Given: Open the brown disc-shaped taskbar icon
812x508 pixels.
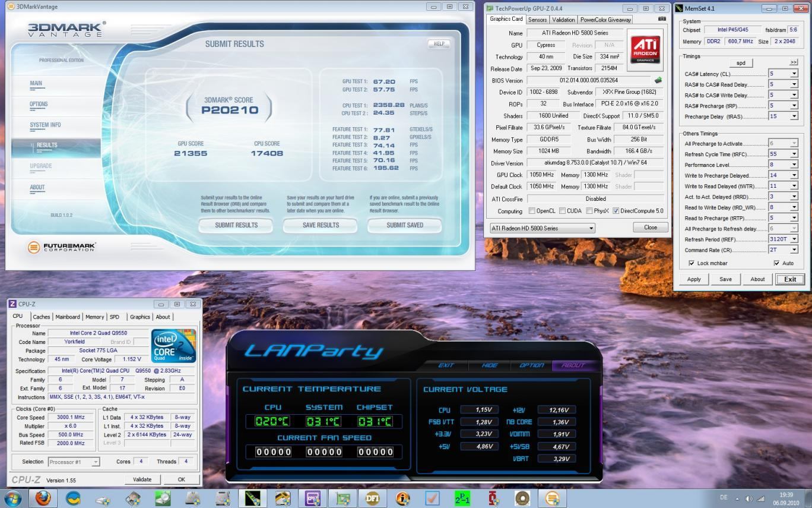Looking at the screenshot, I should click(522, 498).
